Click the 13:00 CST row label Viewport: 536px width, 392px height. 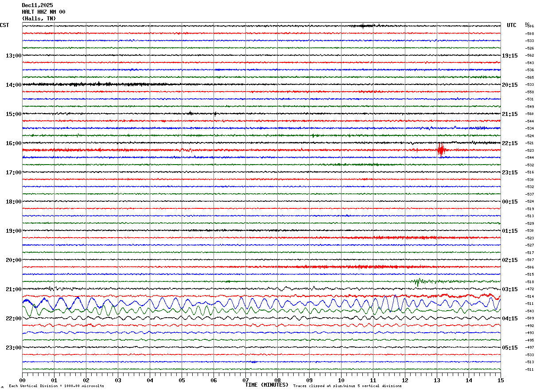click(13, 56)
